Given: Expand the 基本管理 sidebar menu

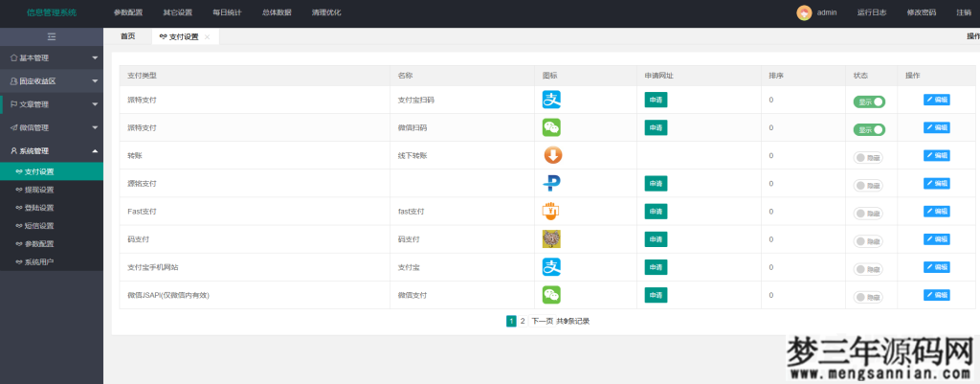Looking at the screenshot, I should [x=52, y=57].
